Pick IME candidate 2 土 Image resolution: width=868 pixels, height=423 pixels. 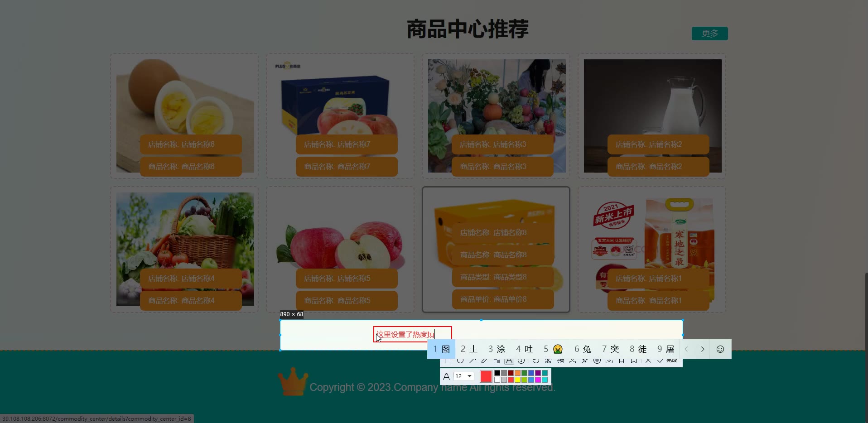[469, 349]
